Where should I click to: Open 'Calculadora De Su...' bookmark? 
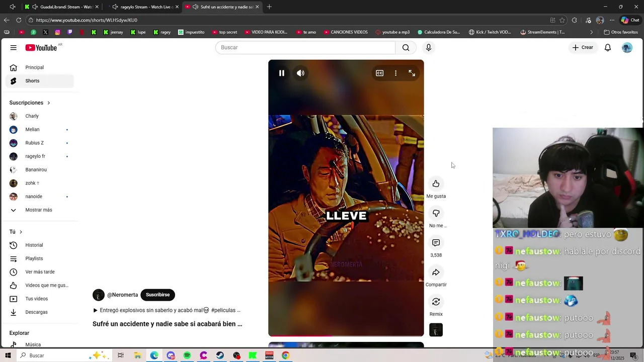coord(439,32)
